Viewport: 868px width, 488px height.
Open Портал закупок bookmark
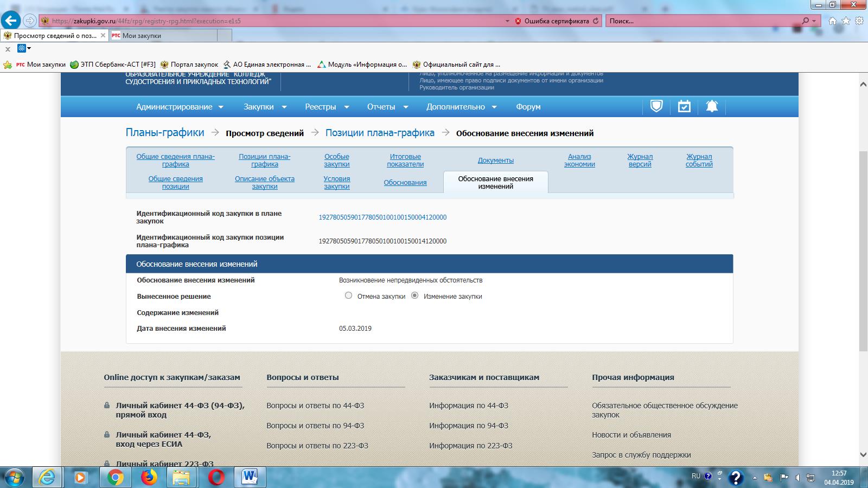point(189,65)
